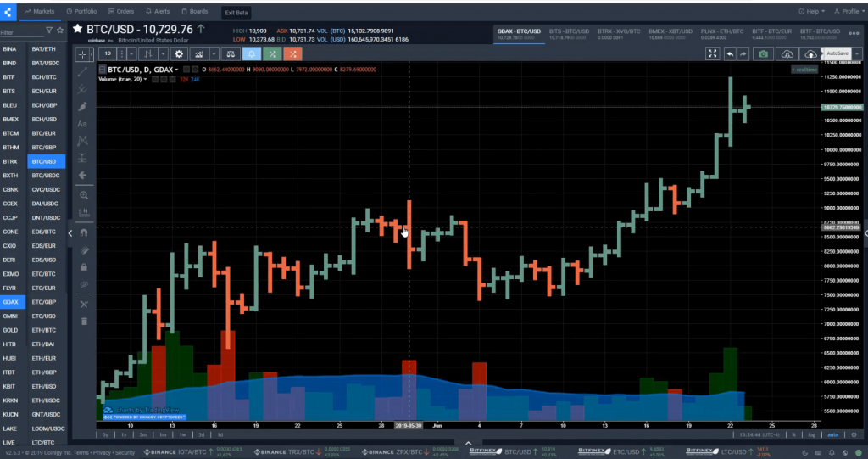
Task: Select ETH/USD pair in the list
Action: 44,386
